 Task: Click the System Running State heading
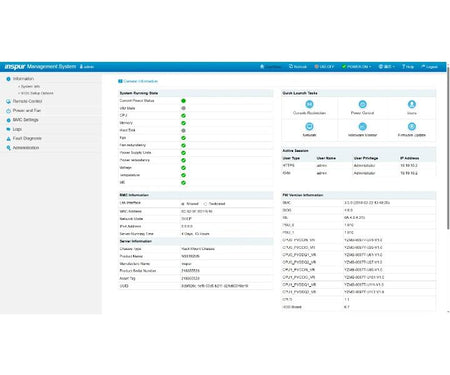click(139, 93)
